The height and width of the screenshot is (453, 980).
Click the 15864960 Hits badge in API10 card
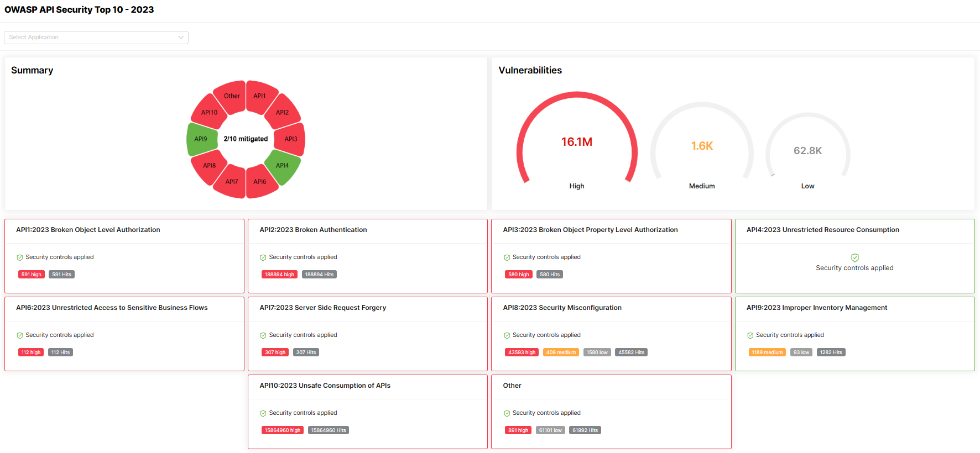coord(328,430)
